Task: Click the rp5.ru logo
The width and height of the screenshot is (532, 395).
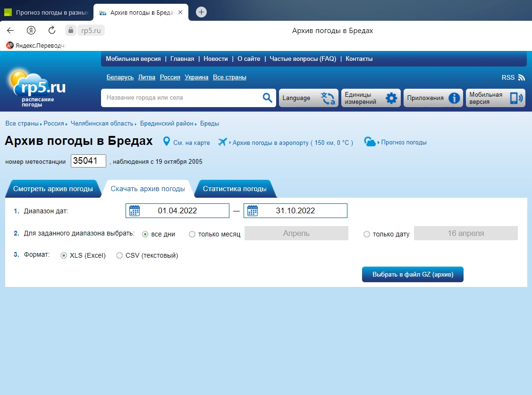Action: coord(37,88)
